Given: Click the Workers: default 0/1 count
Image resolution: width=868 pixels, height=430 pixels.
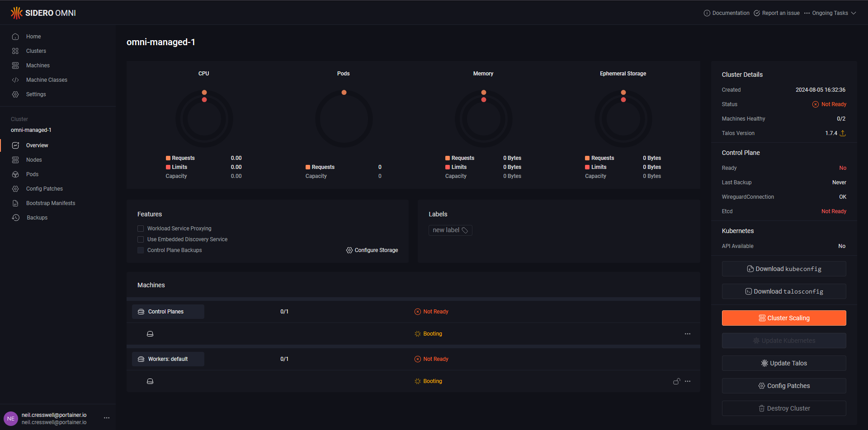Looking at the screenshot, I should 284,359.
